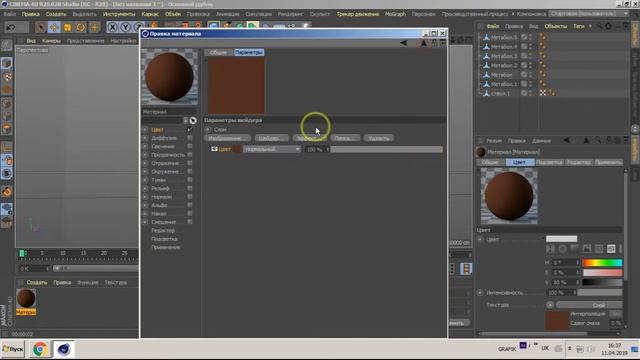Click the Изображение... button
Screen dimensions: 640x360
tap(227, 138)
